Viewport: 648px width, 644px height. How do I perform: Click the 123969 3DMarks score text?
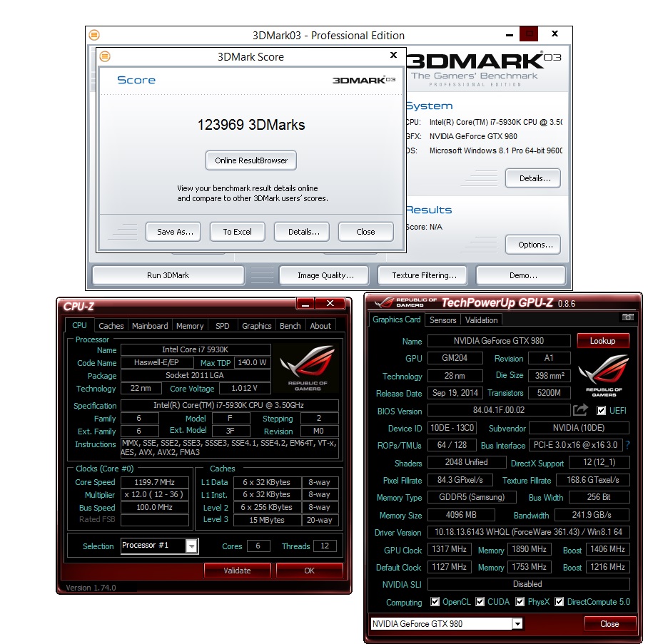click(x=251, y=125)
